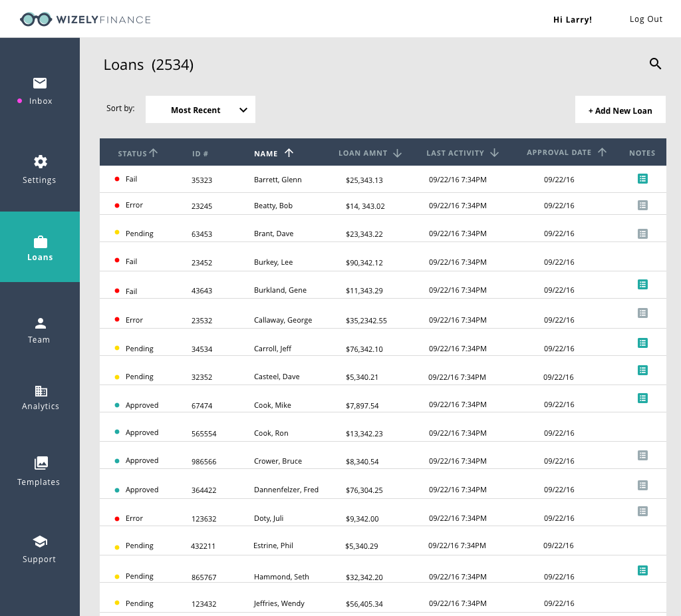Go to Team label in sidebar

(39, 340)
